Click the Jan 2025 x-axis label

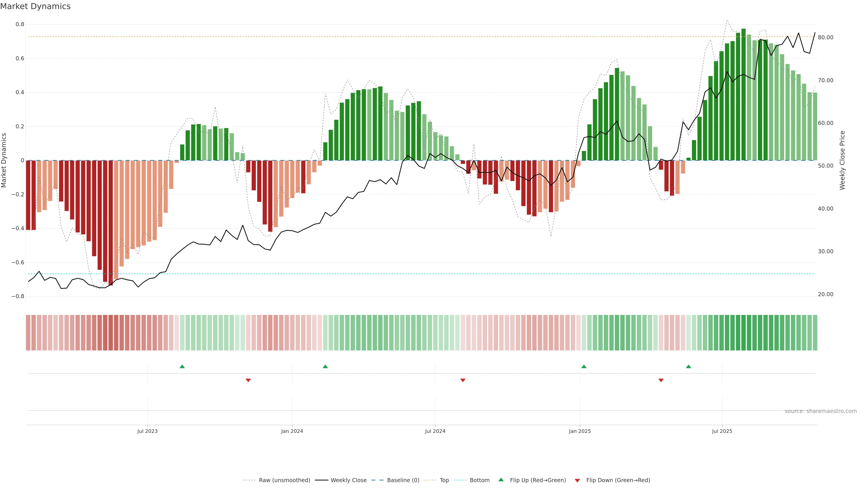pyautogui.click(x=580, y=431)
